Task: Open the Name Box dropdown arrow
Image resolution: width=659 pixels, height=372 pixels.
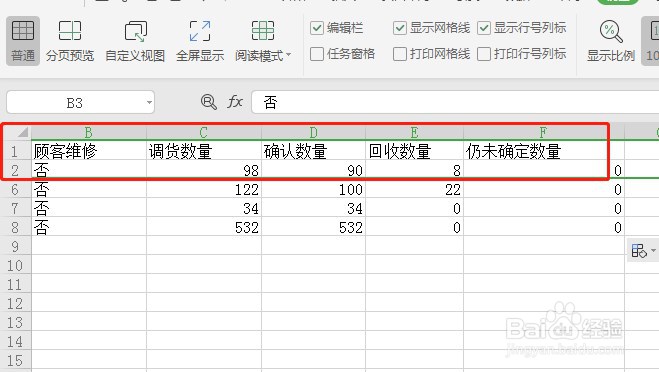Action: [x=149, y=103]
